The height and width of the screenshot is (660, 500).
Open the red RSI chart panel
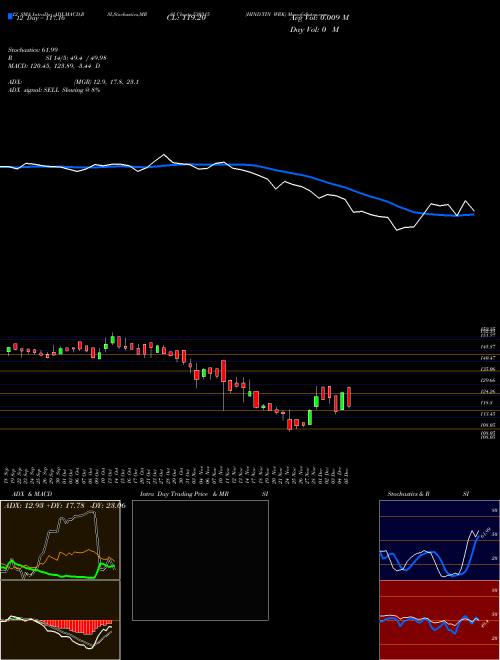pyautogui.click(x=439, y=620)
